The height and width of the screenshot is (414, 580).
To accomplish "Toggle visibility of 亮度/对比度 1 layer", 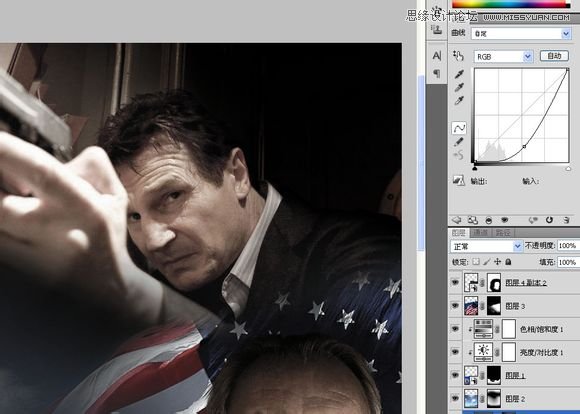I will pos(455,352).
